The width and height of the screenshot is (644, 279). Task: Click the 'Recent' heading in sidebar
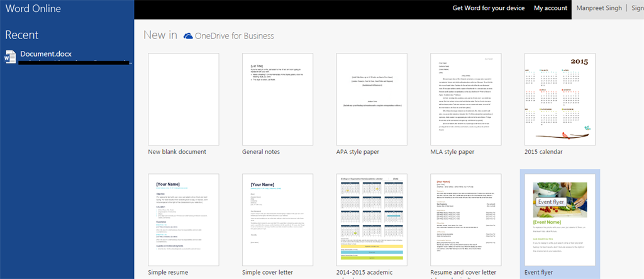click(x=21, y=35)
